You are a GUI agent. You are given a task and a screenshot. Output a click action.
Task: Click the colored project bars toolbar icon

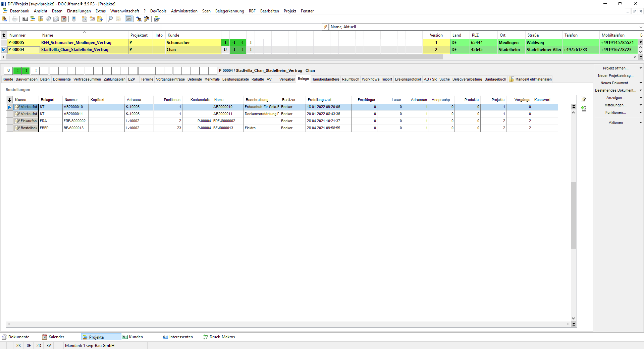(33, 19)
